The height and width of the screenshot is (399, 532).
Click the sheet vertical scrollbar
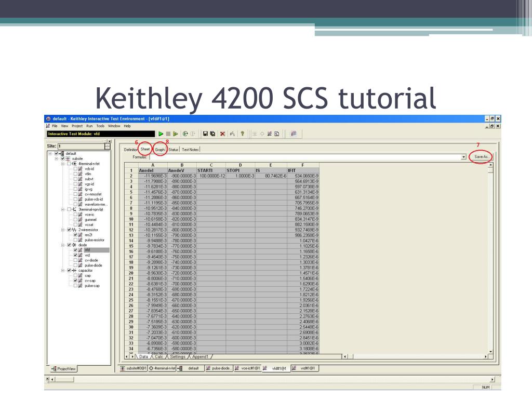coord(490,259)
